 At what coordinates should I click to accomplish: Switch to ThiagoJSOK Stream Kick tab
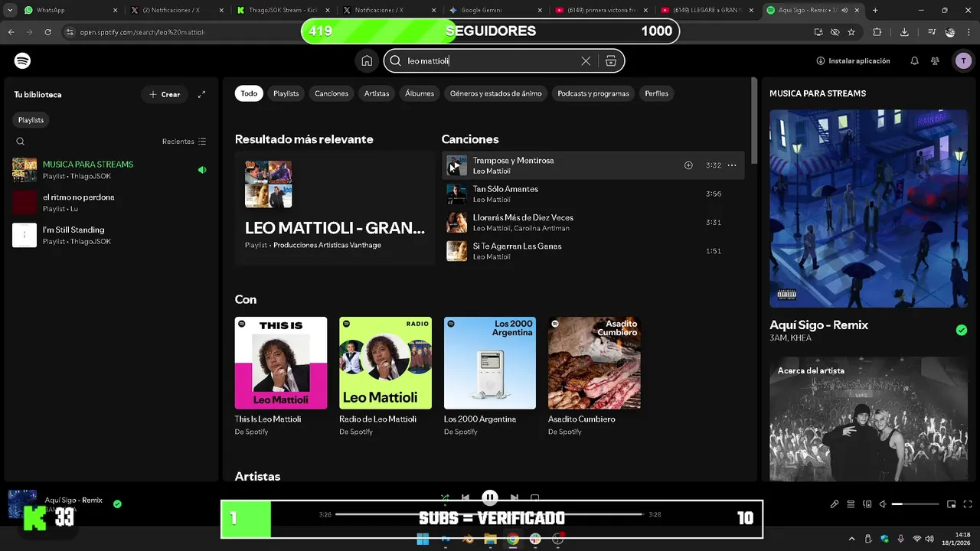pyautogui.click(x=283, y=10)
